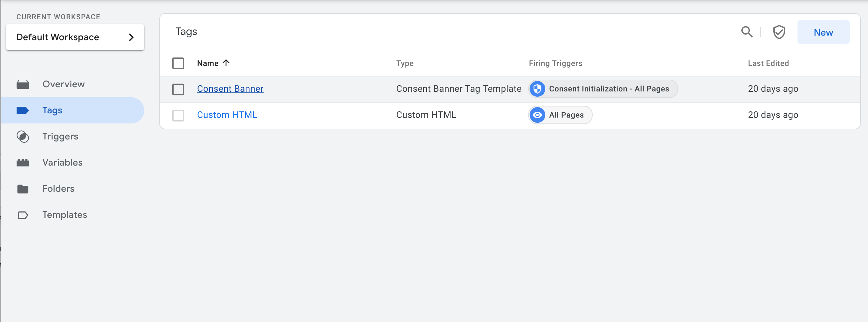The height and width of the screenshot is (322, 868).
Task: Click the Name column sort arrow
Action: point(226,63)
